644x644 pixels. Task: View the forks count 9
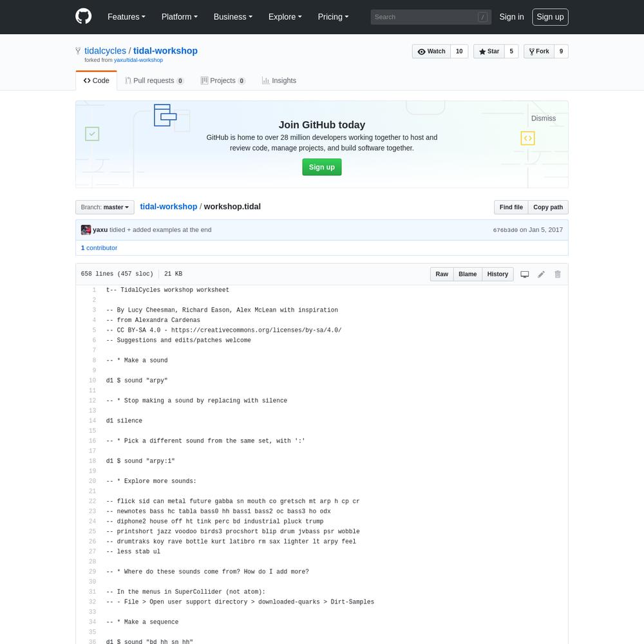tap(561, 52)
